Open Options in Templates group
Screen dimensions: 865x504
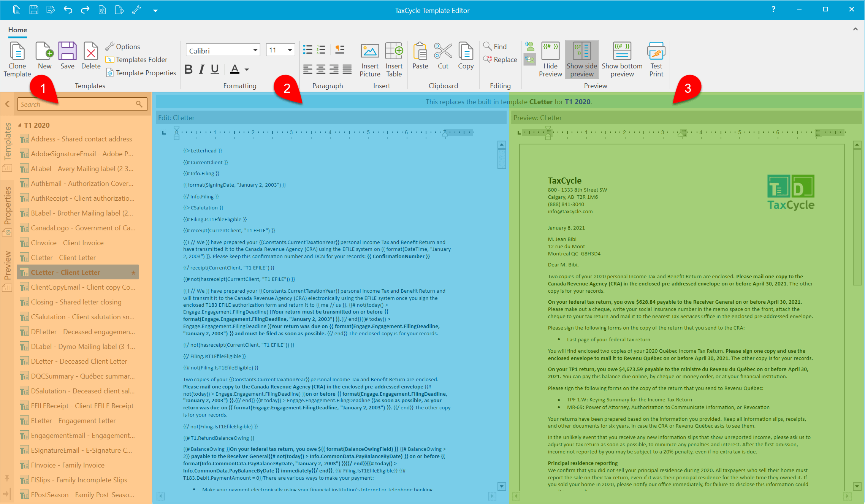pos(123,46)
